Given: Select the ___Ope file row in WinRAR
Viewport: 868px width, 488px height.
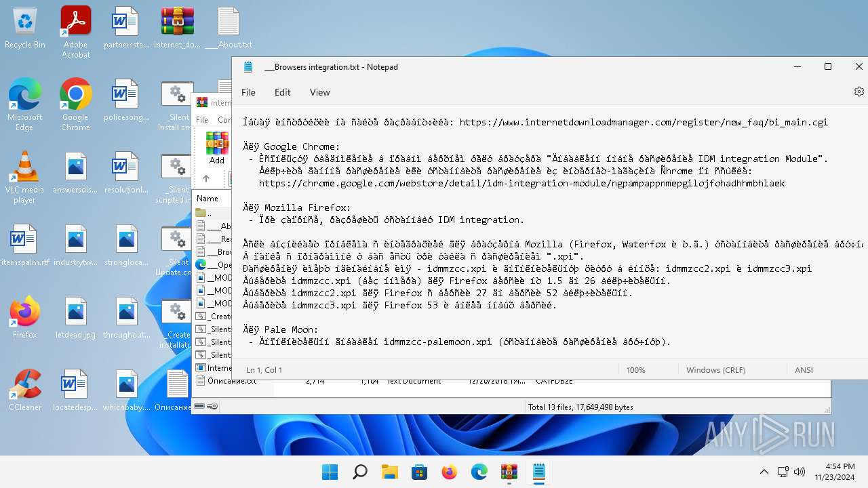Looking at the screenshot, I should tap(213, 264).
